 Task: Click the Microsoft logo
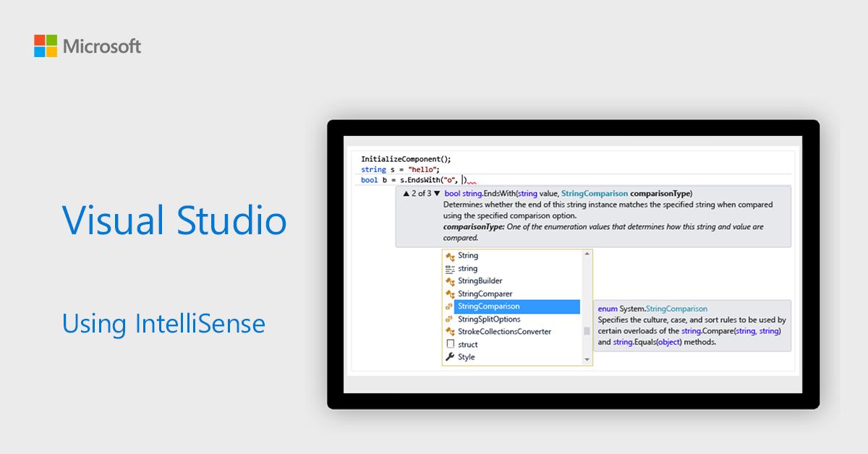tap(87, 45)
